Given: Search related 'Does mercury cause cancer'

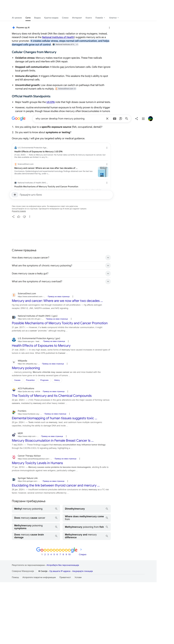Looking at the screenshot, I should coord(36,518).
